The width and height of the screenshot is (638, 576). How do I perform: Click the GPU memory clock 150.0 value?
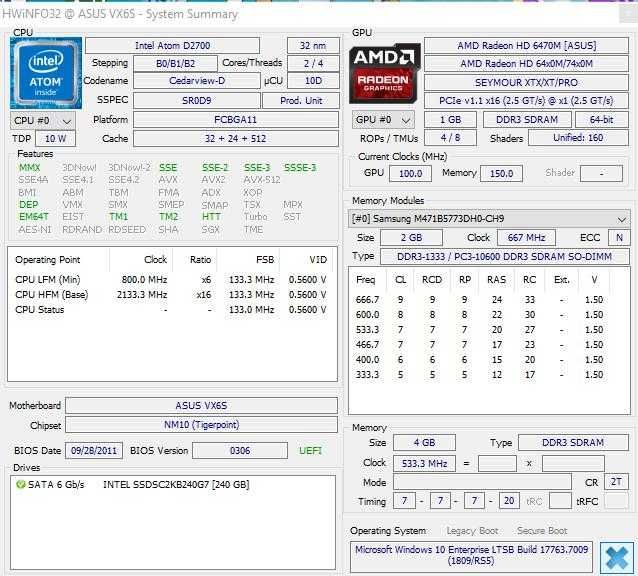(501, 174)
